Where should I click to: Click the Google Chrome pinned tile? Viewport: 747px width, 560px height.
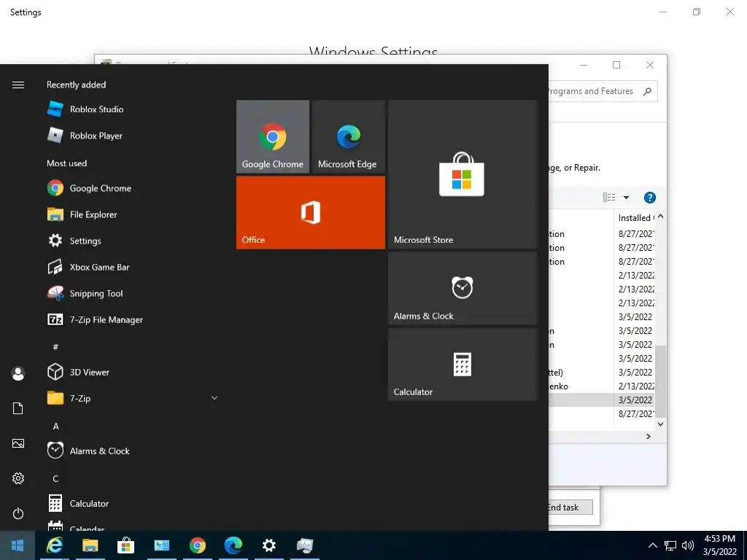click(273, 136)
